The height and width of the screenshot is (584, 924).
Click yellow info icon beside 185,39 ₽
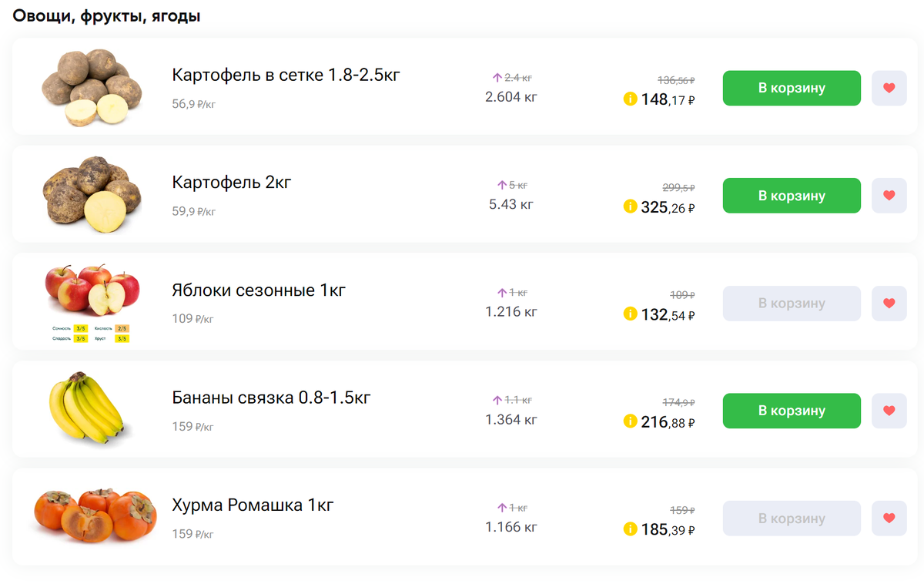coord(630,529)
